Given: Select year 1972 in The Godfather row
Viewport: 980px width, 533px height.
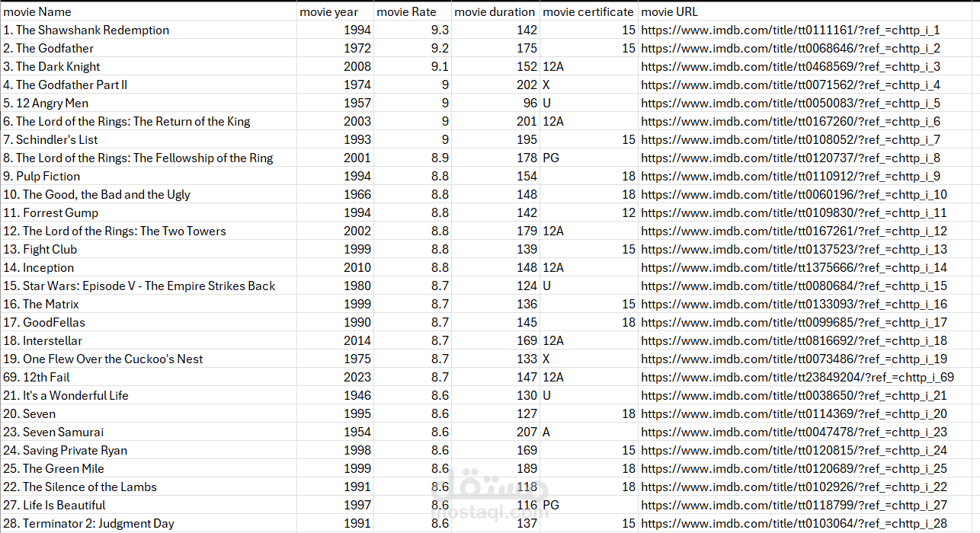Looking at the screenshot, I should tap(335, 48).
